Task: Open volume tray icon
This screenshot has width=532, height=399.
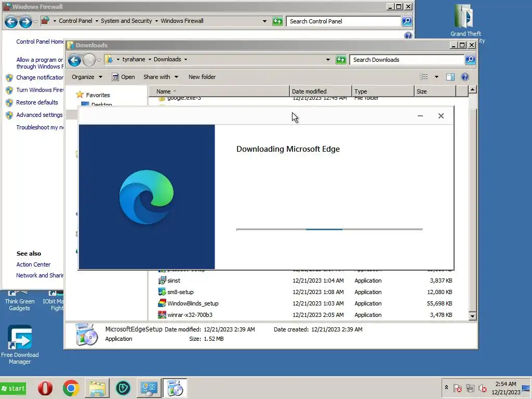Action: pyautogui.click(x=482, y=388)
